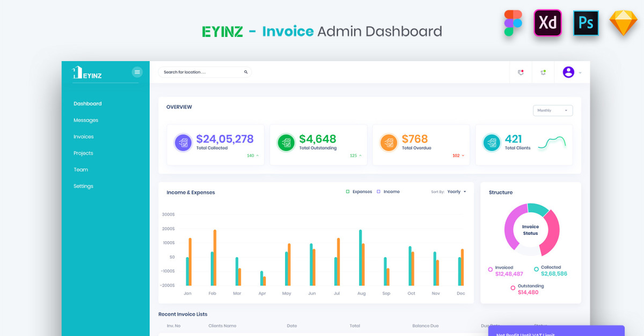Image resolution: width=644 pixels, height=336 pixels.
Task: Click the user profile avatar icon
Action: point(568,72)
